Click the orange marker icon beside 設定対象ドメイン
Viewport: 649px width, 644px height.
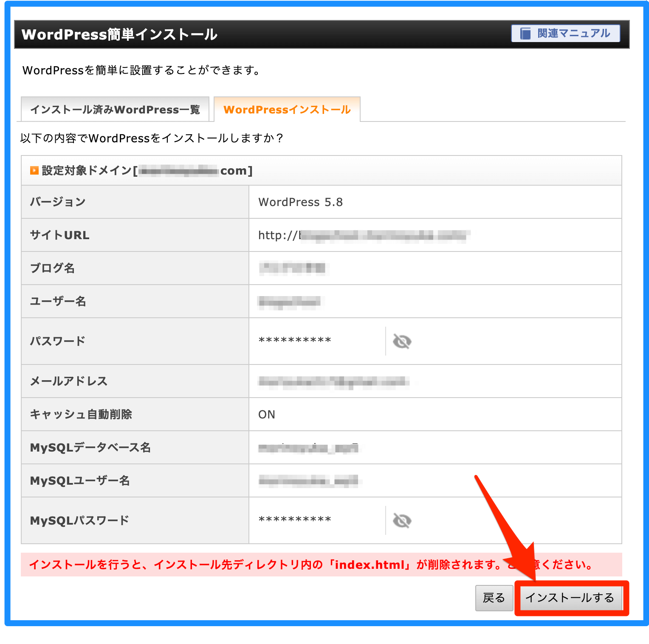34,170
